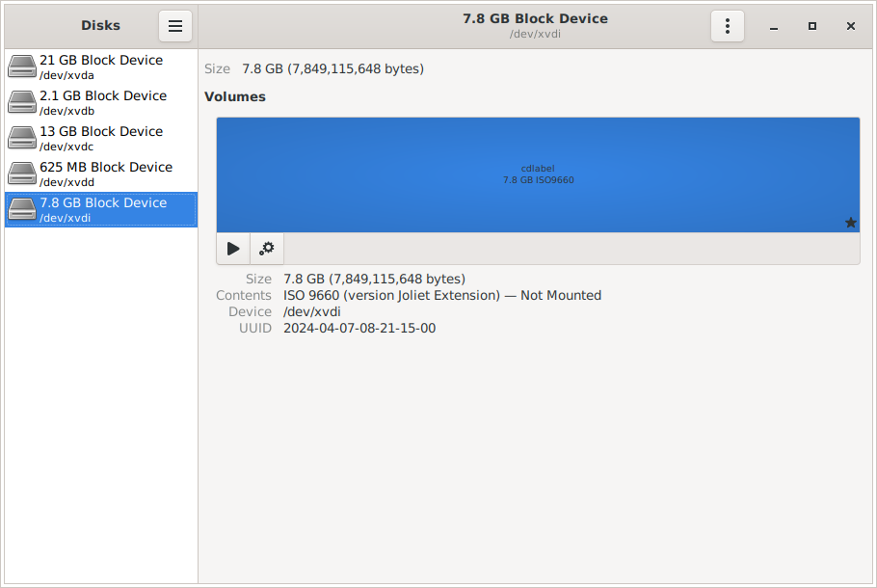Viewport: 877px width, 588px height.
Task: Click the /dev/xvdi drive icon
Action: pos(22,209)
